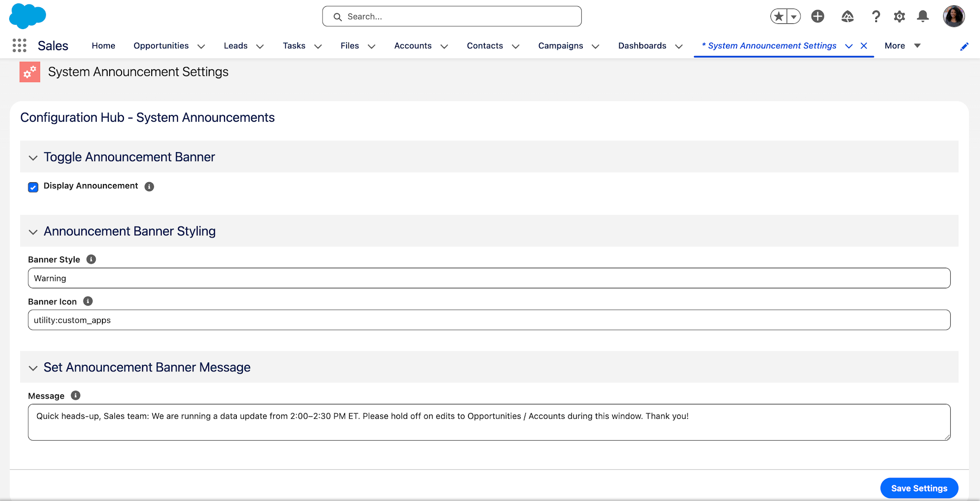Uncheck the Display Announcement checkbox
Image resolution: width=980 pixels, height=501 pixels.
coord(33,187)
